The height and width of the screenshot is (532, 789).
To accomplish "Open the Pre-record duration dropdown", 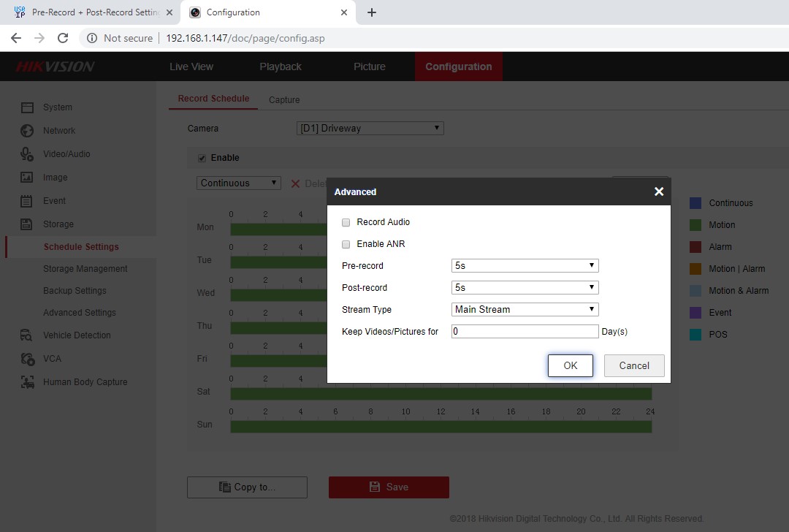I will point(525,266).
